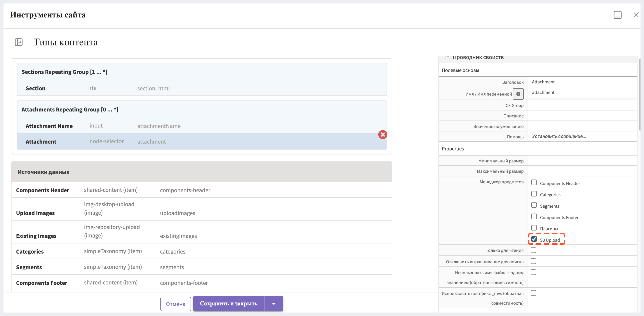Enable Использовать постфикс _mvs checkbox
This screenshot has width=644, height=316.
pyautogui.click(x=533, y=293)
